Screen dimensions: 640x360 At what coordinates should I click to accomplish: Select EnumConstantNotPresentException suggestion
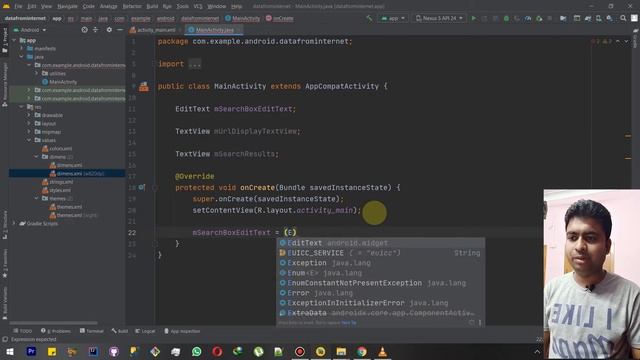click(x=381, y=283)
